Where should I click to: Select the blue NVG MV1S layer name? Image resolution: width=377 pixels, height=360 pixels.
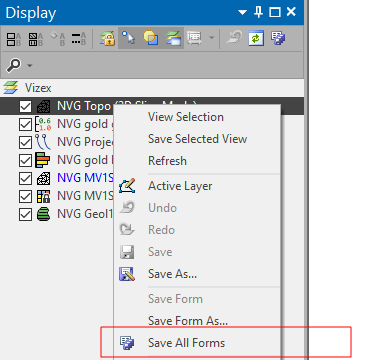coord(85,178)
